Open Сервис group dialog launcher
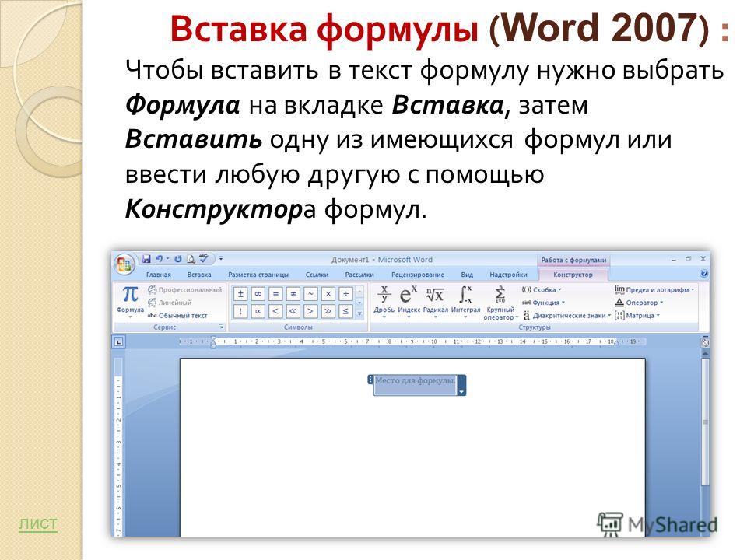747x560 pixels. pos(220,327)
